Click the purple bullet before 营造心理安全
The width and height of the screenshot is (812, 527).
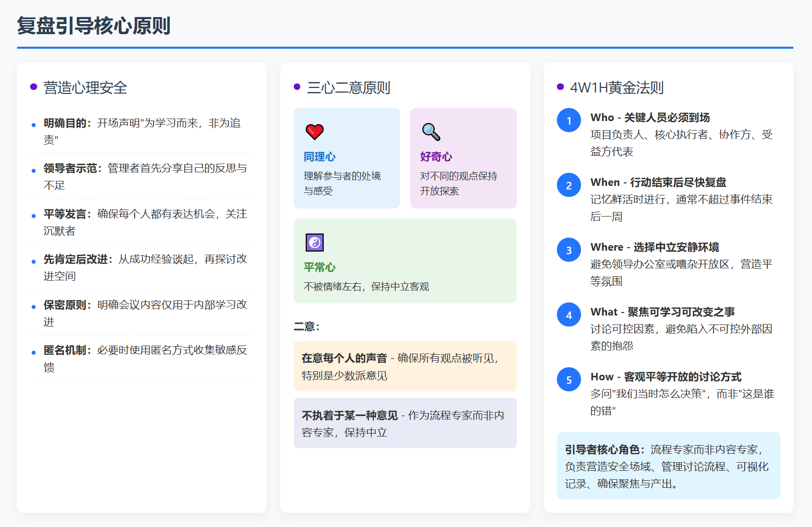tap(34, 87)
